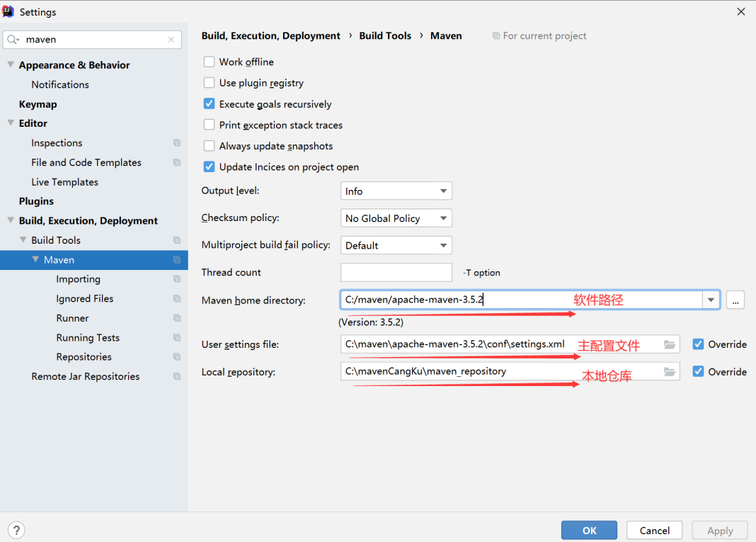Enable Print exception stack traces
The image size is (756, 542).
(x=209, y=125)
